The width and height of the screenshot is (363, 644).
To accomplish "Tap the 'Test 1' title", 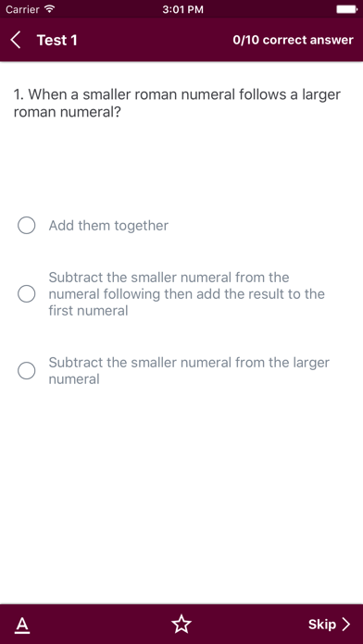I will (57, 41).
